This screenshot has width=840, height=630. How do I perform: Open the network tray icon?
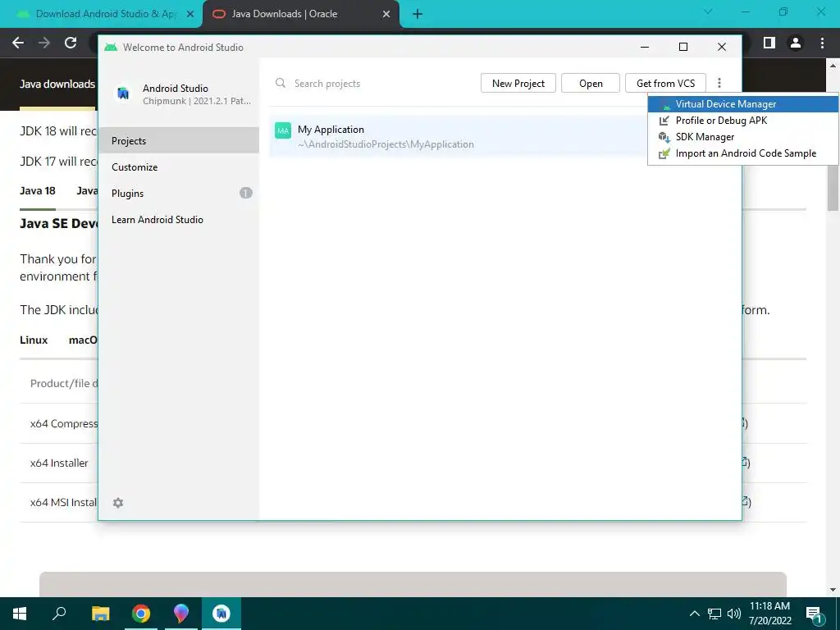(714, 614)
